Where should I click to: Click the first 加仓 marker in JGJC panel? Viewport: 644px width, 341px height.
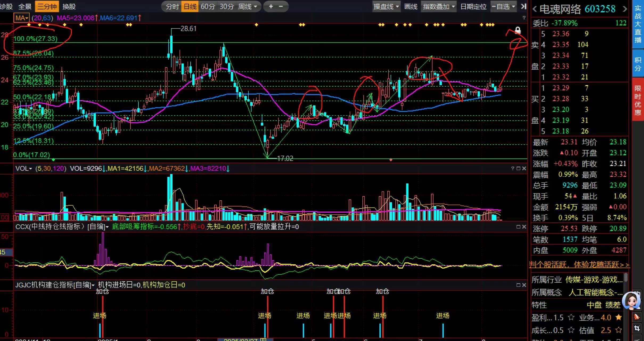(x=102, y=291)
